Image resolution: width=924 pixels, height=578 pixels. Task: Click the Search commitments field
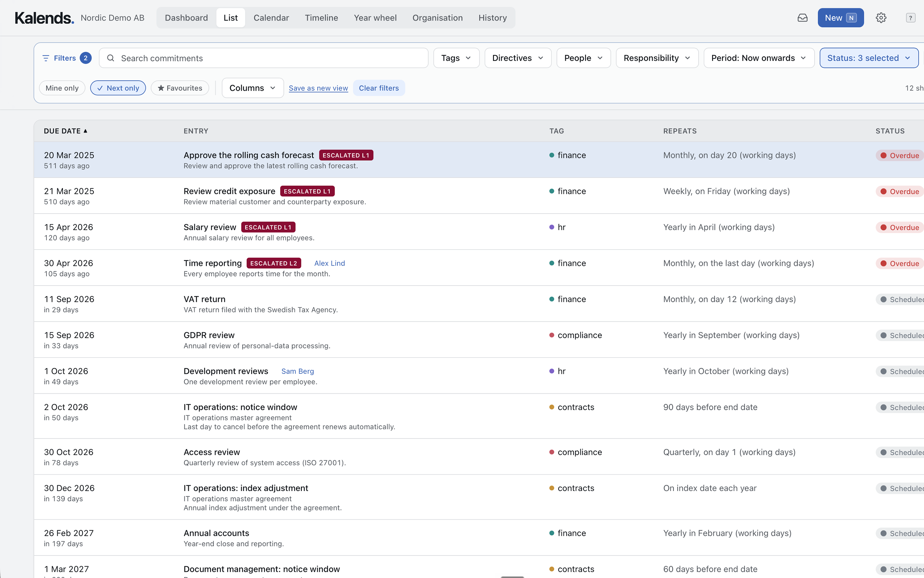264,58
